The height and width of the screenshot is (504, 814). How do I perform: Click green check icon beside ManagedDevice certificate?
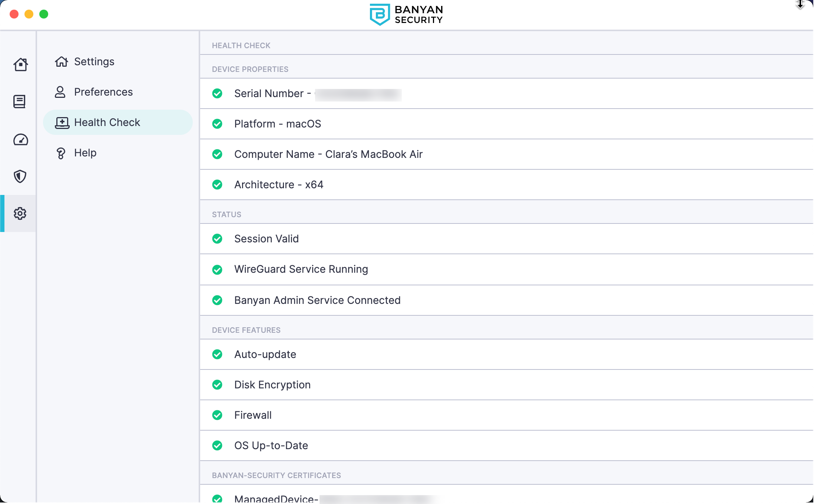pos(217,499)
